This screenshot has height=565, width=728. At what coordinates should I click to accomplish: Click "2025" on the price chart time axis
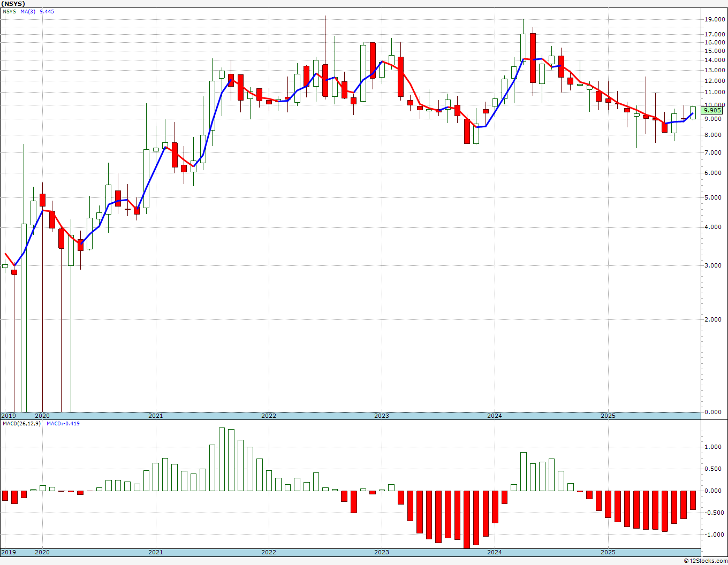(608, 416)
